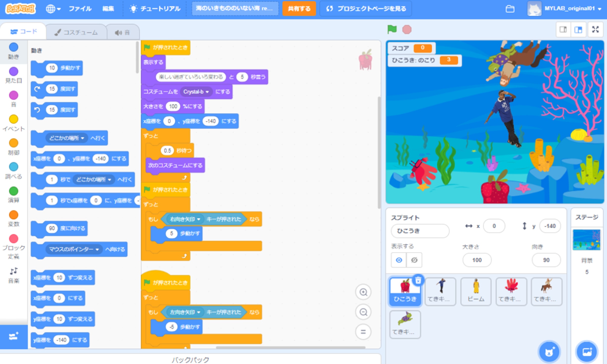Click the green flag to run the project

[392, 30]
